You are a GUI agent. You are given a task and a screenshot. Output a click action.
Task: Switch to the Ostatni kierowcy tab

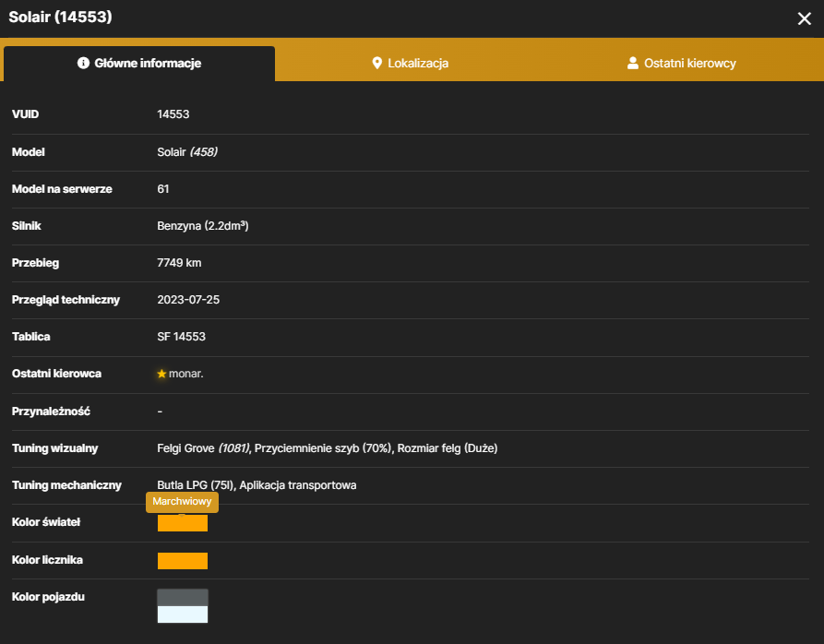682,64
